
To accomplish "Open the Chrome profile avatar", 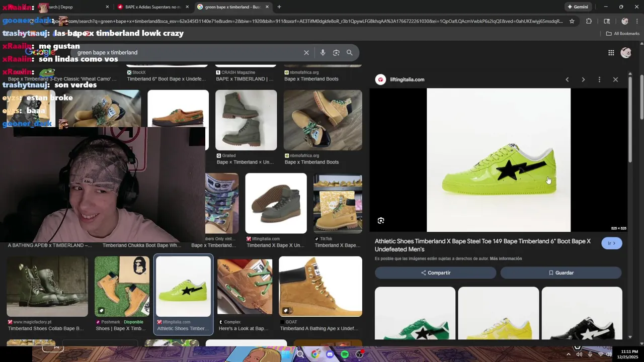I will point(625,21).
